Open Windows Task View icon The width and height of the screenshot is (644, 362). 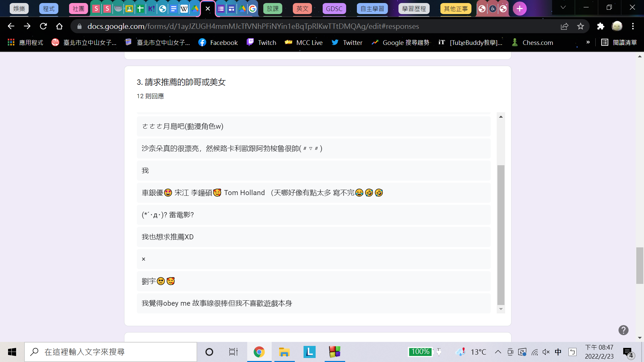[x=233, y=352]
